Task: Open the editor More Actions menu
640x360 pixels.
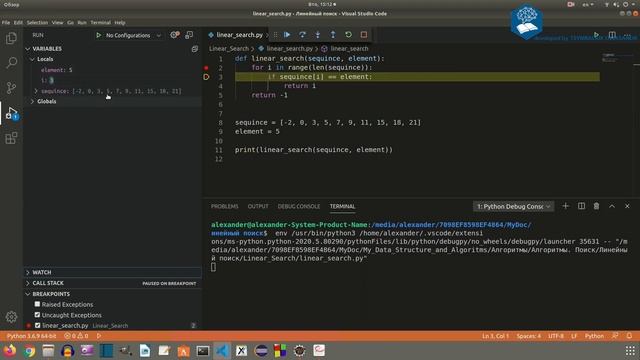Action: click(x=627, y=35)
